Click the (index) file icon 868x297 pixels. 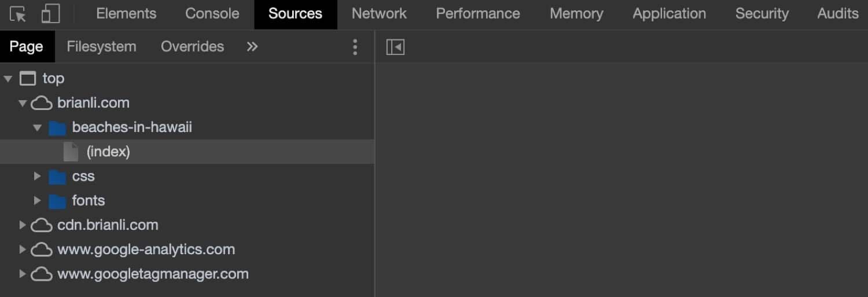71,152
